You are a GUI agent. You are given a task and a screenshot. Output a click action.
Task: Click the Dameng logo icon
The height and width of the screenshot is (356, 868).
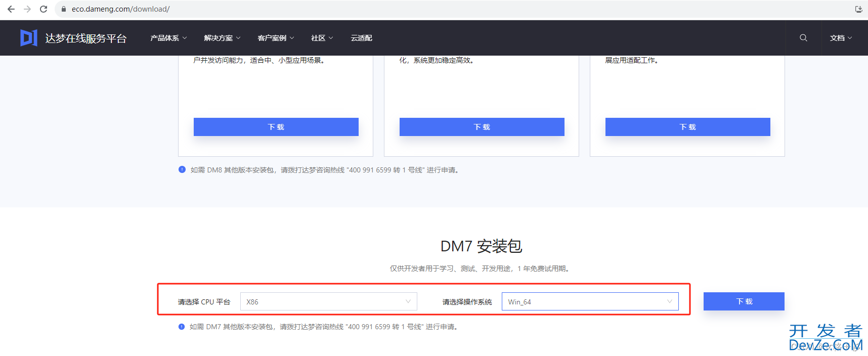click(x=28, y=38)
